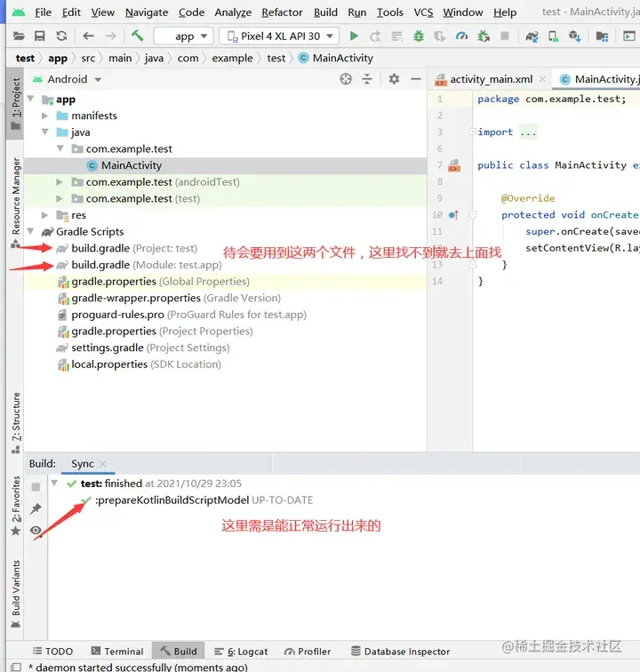Viewport: 640px width, 672px height.
Task: Click the Save All toolbar icon
Action: 40,36
